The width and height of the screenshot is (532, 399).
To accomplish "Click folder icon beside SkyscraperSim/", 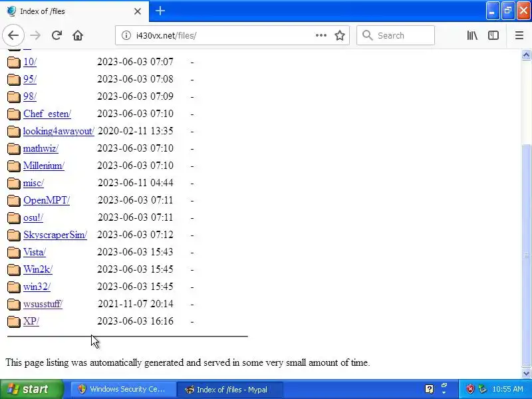I will pyautogui.click(x=13, y=235).
